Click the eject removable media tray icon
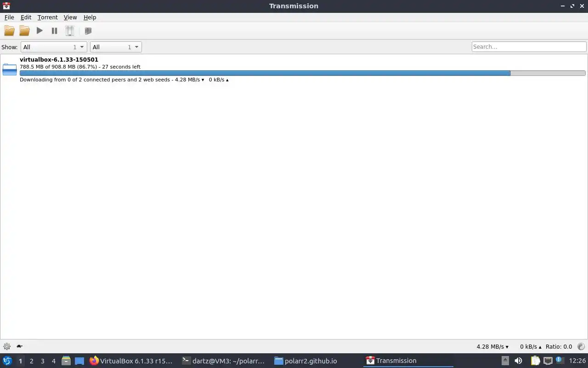This screenshot has height=368, width=588. [505, 361]
